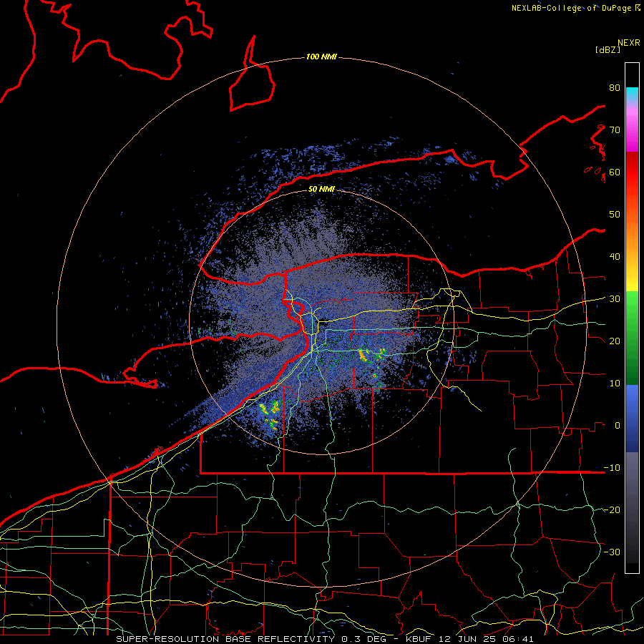The height and width of the screenshot is (644, 644).
Task: Click the green segment of the color bar
Action: coord(632,338)
